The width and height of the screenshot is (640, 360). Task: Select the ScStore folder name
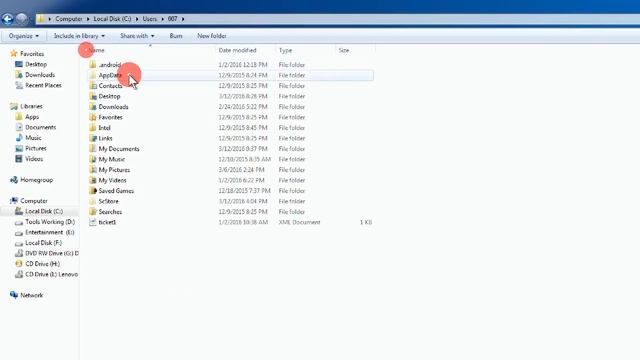point(109,201)
